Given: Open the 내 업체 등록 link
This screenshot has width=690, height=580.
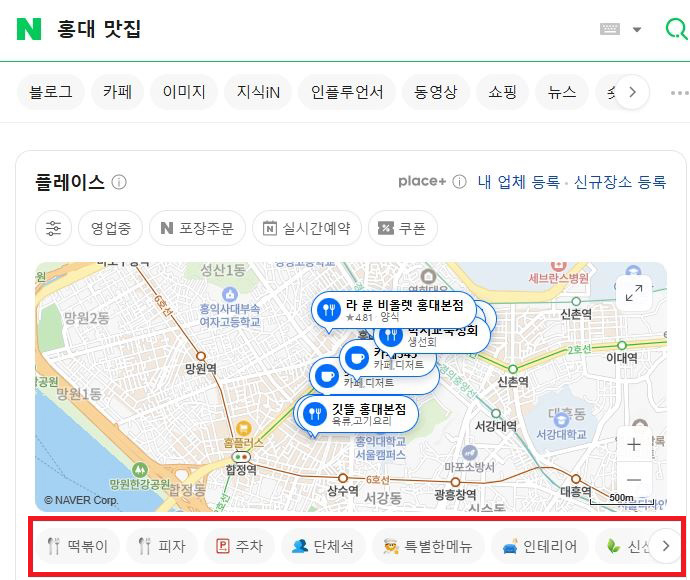Looking at the screenshot, I should click(x=518, y=182).
